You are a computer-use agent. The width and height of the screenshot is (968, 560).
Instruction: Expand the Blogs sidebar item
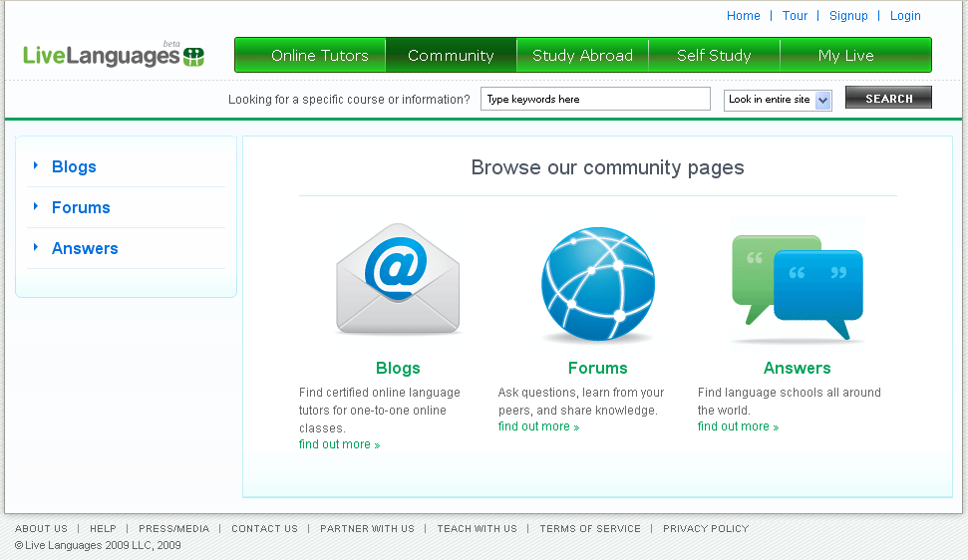coord(74,167)
